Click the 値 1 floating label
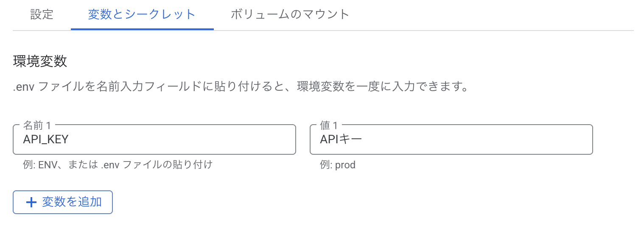Screen dimensions: 644x234 pos(329,125)
